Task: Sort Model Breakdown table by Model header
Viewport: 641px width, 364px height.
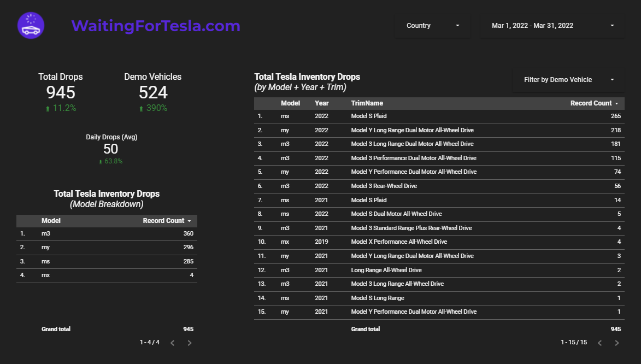Action: [51, 221]
